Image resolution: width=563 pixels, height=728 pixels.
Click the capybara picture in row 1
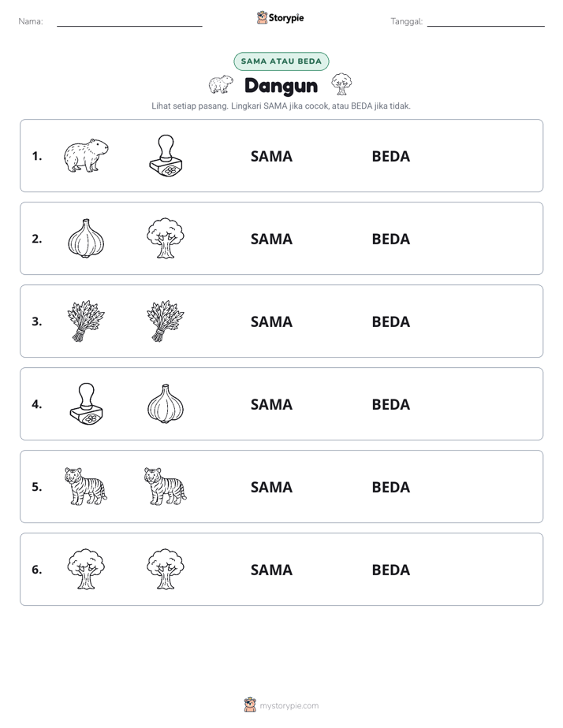tap(86, 155)
